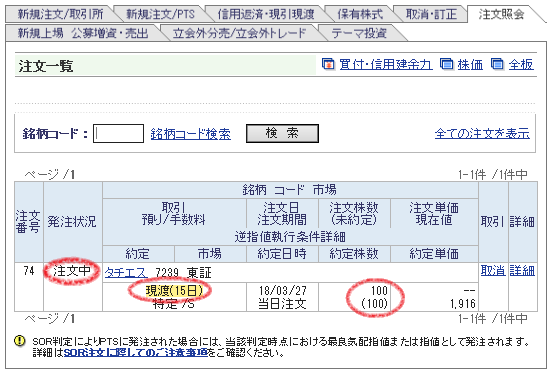Open the テーマ投資 tab
This screenshot has width=553, height=377.
pos(359,33)
